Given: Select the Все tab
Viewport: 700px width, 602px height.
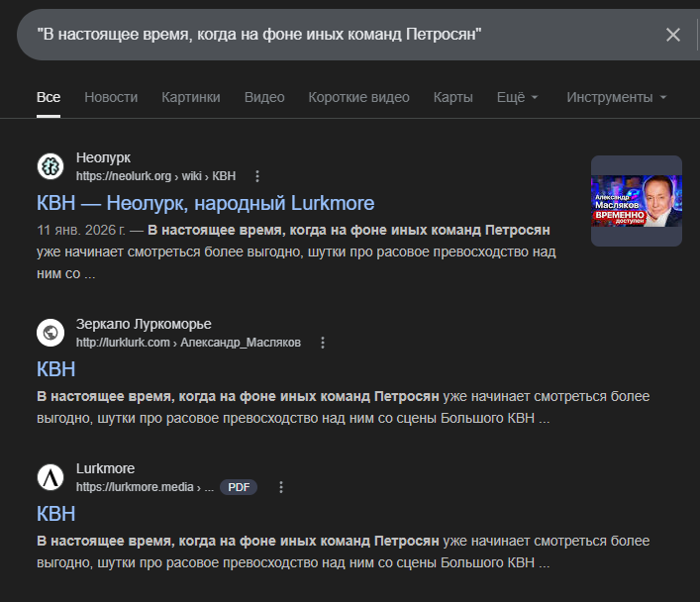Looking at the screenshot, I should [x=49, y=97].
